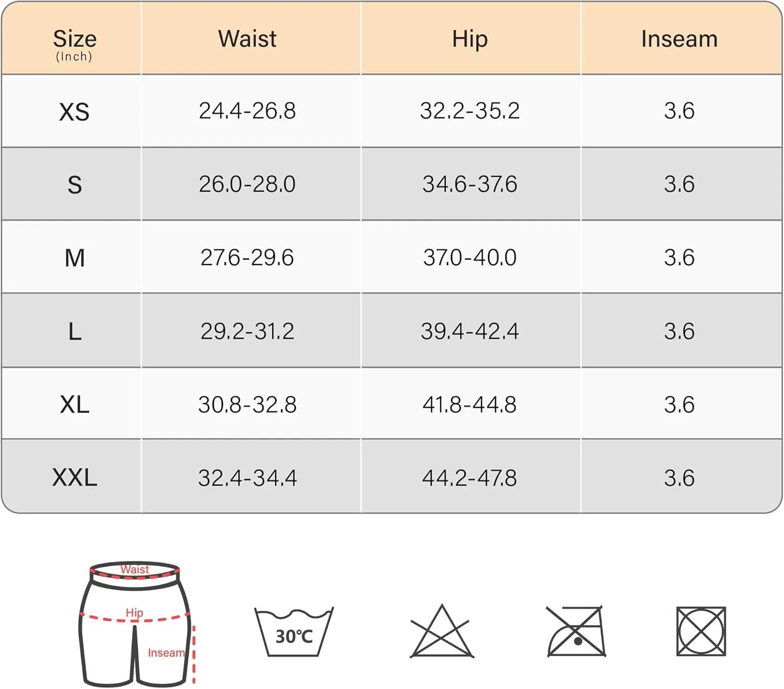Click the red Waist label on shorts
This screenshot has width=784, height=689.
pyautogui.click(x=134, y=569)
